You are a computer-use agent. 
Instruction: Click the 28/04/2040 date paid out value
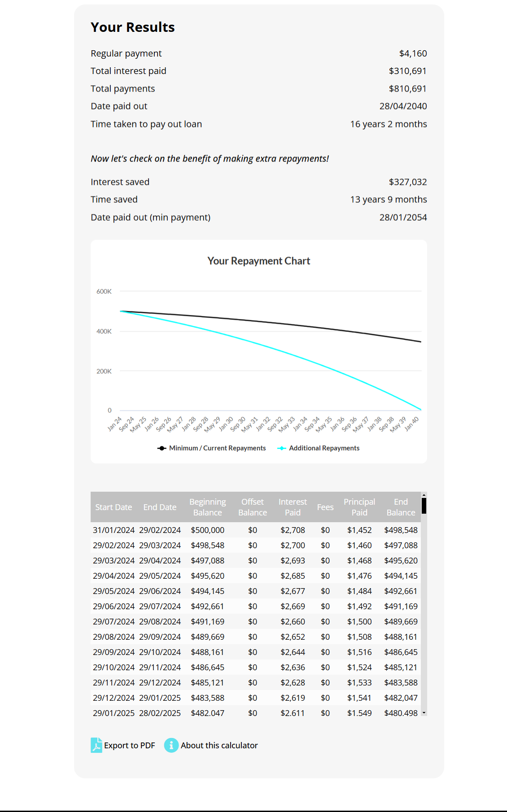click(x=403, y=106)
